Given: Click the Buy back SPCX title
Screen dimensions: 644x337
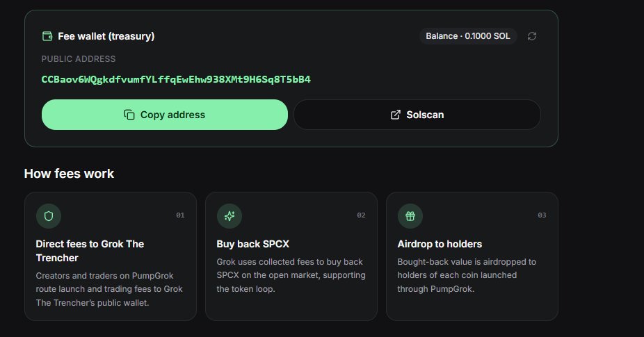Looking at the screenshot, I should [x=252, y=244].
